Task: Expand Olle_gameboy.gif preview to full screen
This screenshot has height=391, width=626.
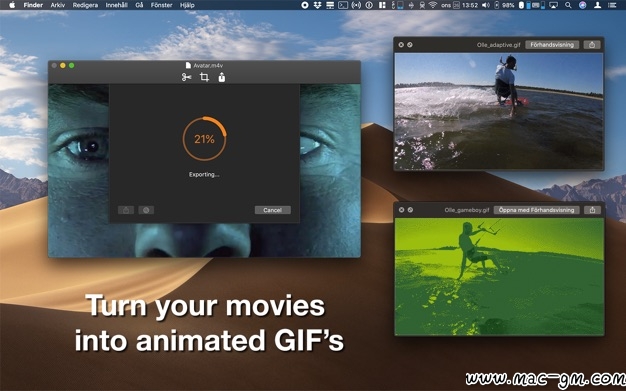Action: coord(410,210)
